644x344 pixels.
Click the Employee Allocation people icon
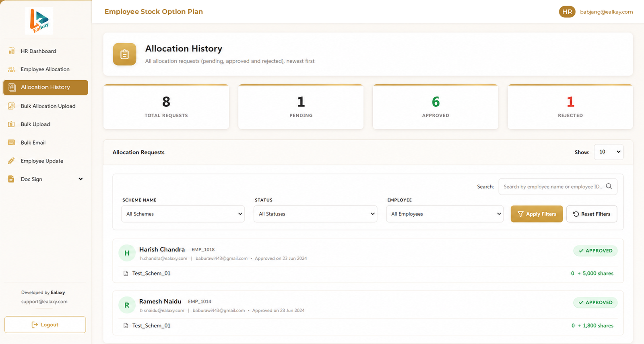pos(12,69)
